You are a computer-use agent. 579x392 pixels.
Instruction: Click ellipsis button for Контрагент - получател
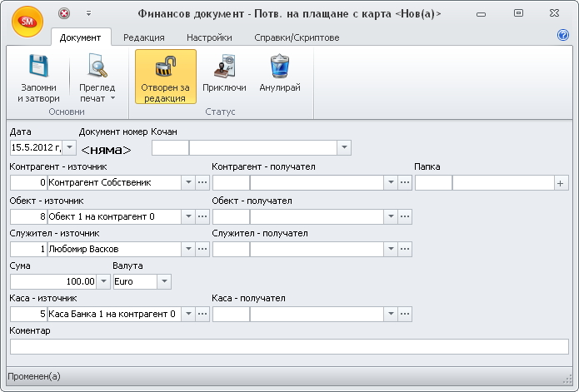coord(405,182)
